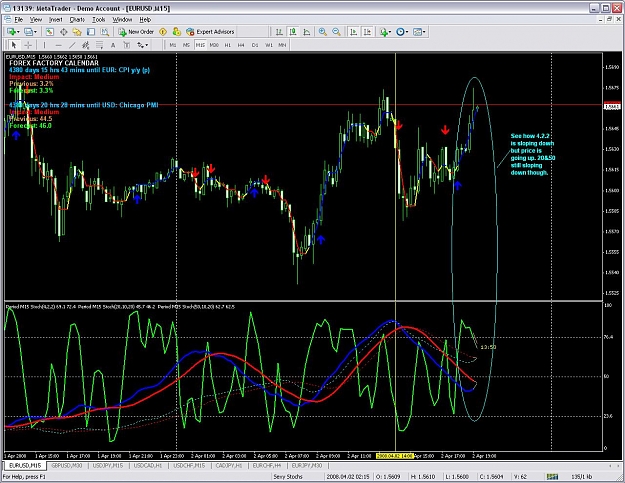Screen dimensions: 625x483
Task: Select the crosshair tool
Action: click(28, 45)
